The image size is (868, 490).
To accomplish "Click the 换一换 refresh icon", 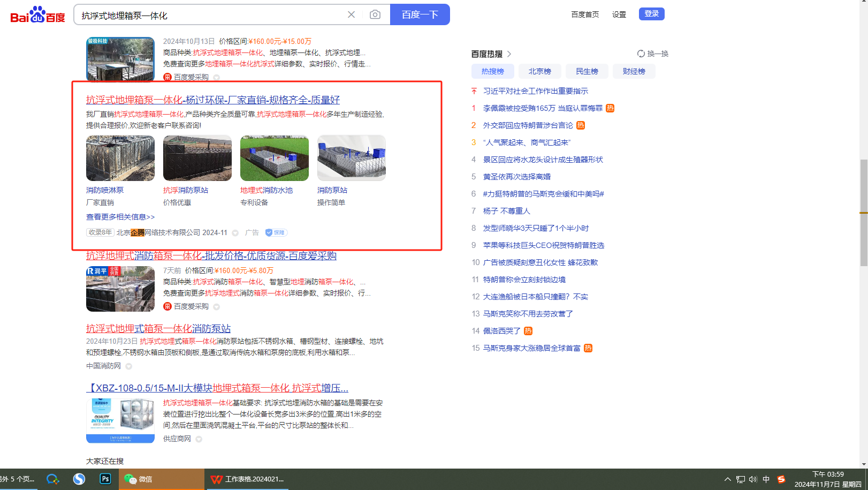I will click(641, 54).
